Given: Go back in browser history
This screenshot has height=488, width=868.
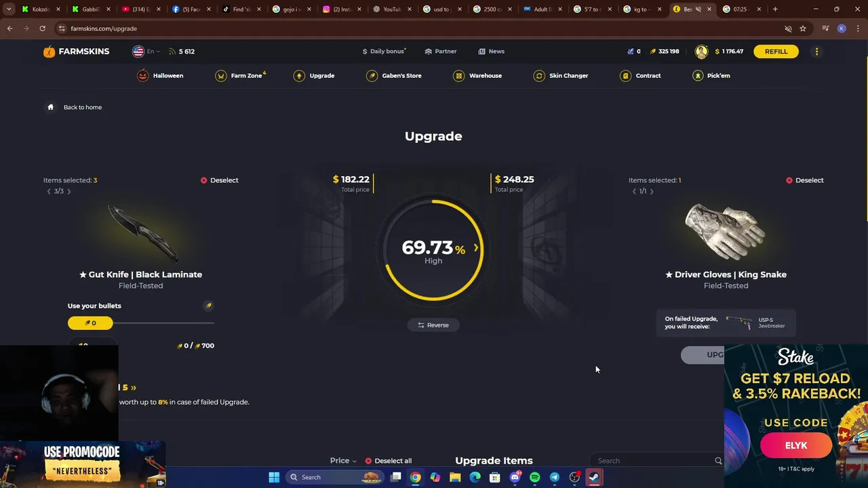Looking at the screenshot, I should click(x=9, y=28).
